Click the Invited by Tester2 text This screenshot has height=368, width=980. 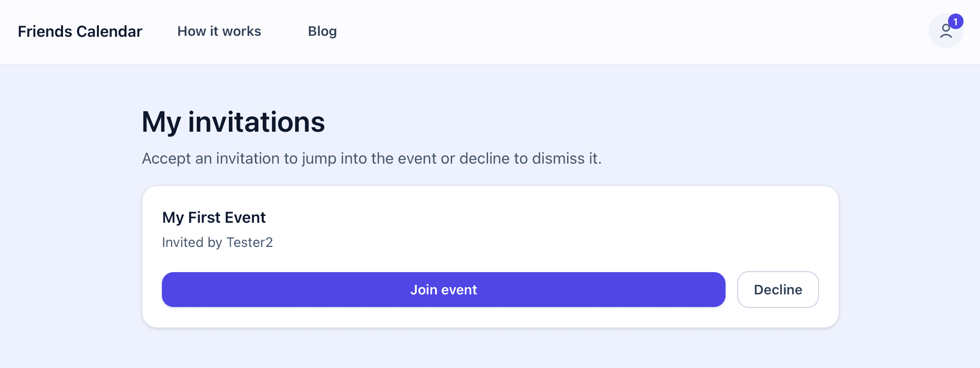point(218,242)
